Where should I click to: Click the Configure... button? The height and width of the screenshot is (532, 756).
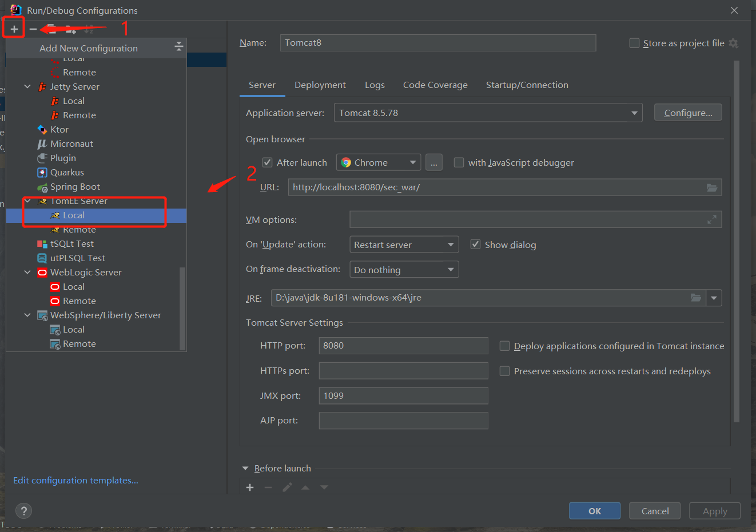tap(688, 113)
